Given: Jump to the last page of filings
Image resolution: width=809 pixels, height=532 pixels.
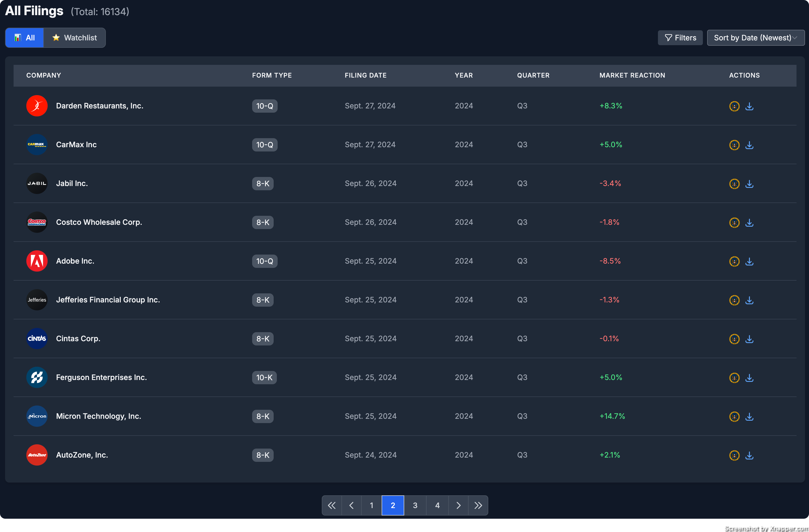Looking at the screenshot, I should coord(478,505).
